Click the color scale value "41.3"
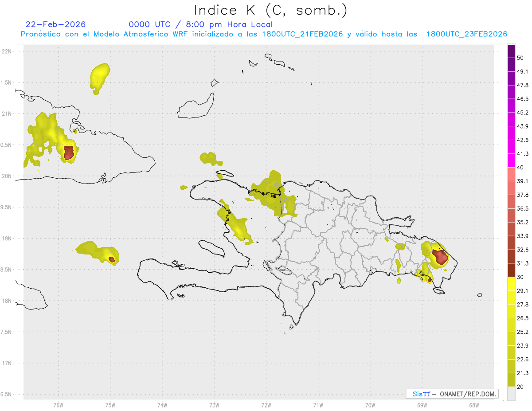 point(523,154)
